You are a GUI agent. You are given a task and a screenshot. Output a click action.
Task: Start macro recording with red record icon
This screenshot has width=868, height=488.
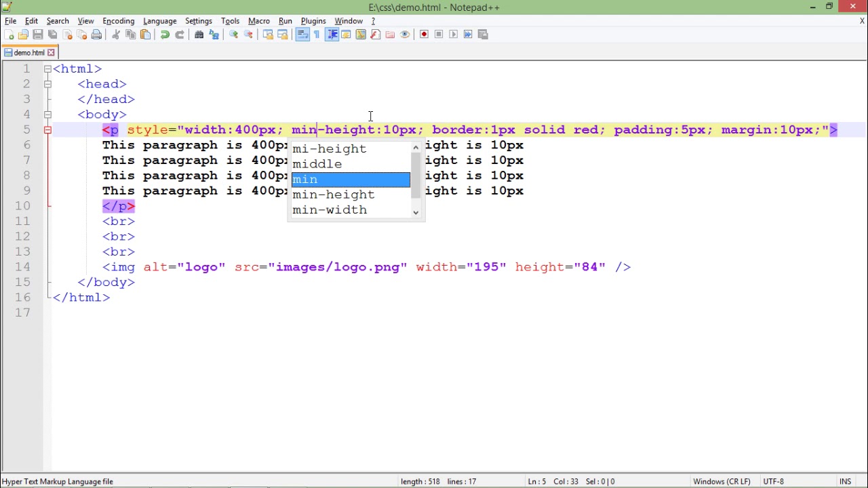click(x=424, y=35)
